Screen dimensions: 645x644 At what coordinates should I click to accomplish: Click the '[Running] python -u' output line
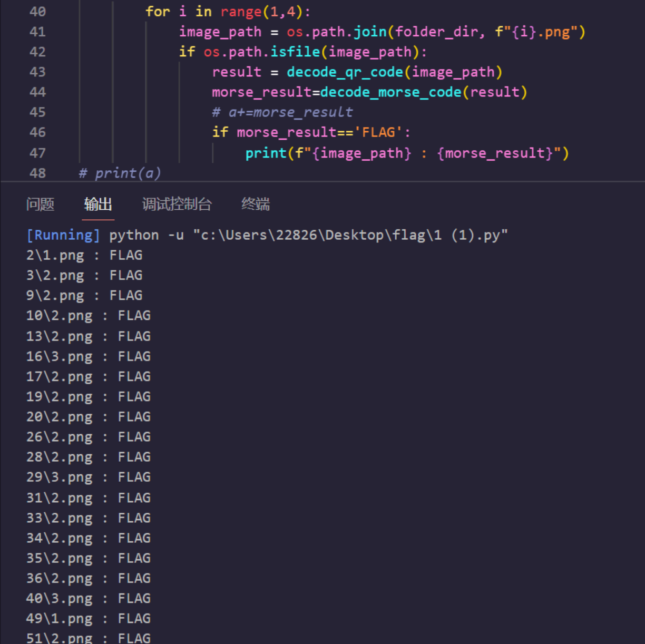click(267, 235)
